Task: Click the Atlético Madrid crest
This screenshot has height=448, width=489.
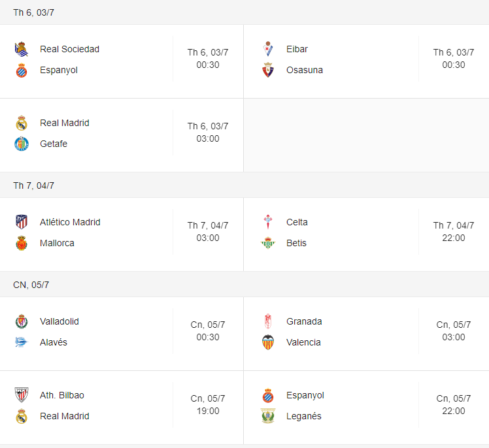Action: 22,222
